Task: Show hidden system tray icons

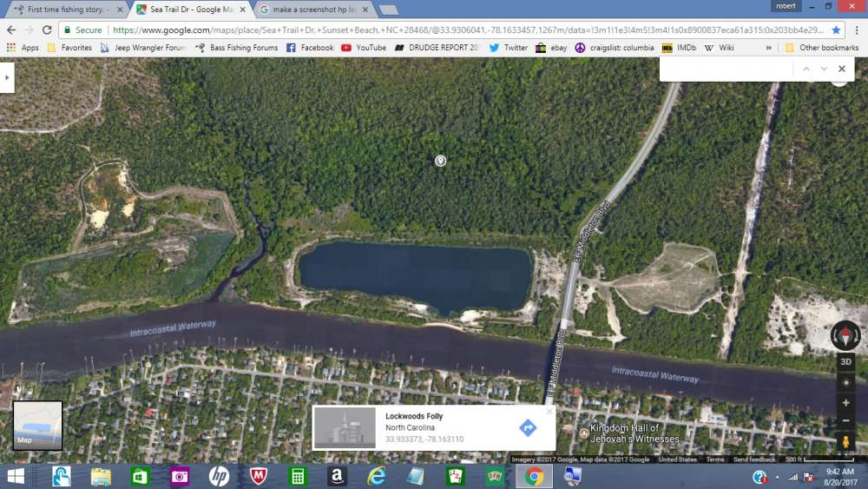Action: click(x=777, y=477)
